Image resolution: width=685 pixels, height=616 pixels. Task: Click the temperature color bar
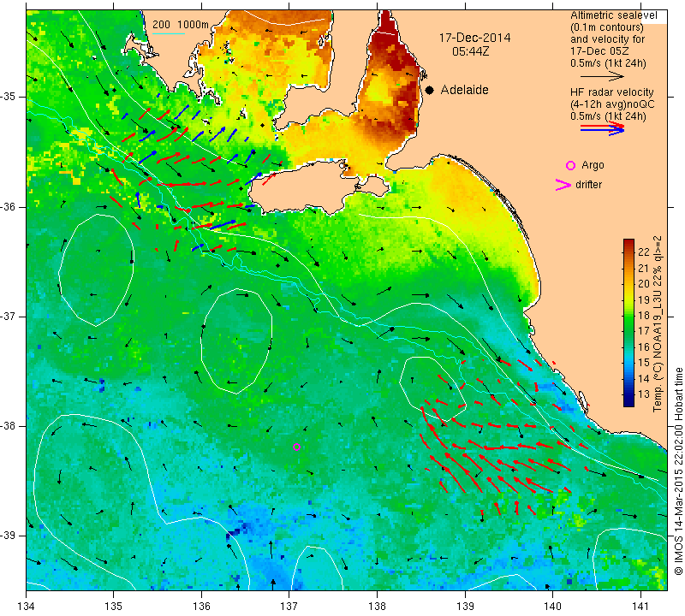tap(628, 323)
